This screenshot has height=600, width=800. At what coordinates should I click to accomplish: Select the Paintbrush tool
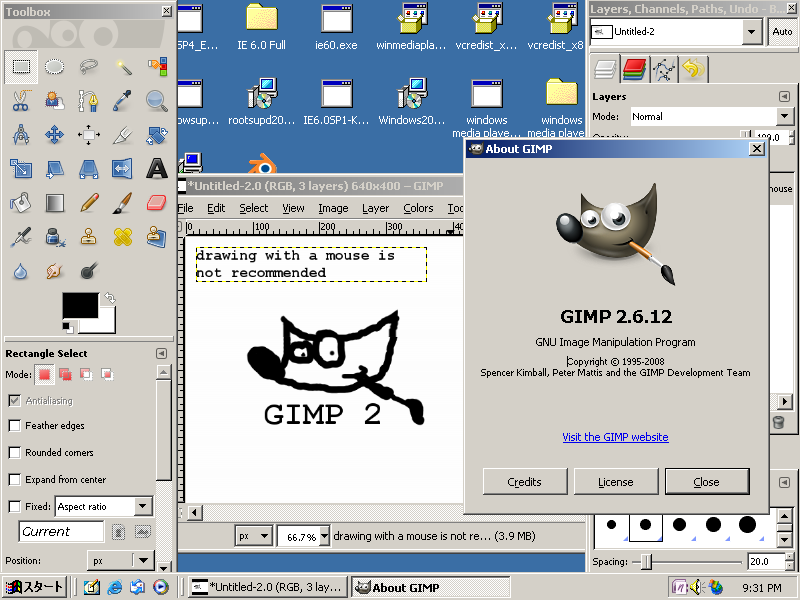point(123,203)
